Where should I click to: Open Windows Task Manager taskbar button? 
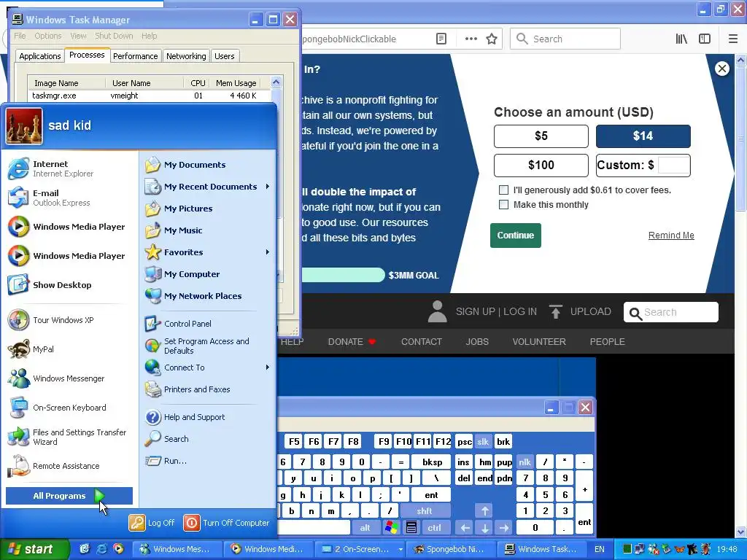[x=543, y=549]
